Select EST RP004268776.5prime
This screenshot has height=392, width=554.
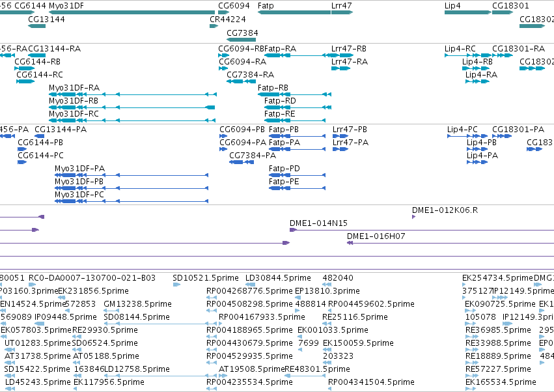[x=212, y=298]
